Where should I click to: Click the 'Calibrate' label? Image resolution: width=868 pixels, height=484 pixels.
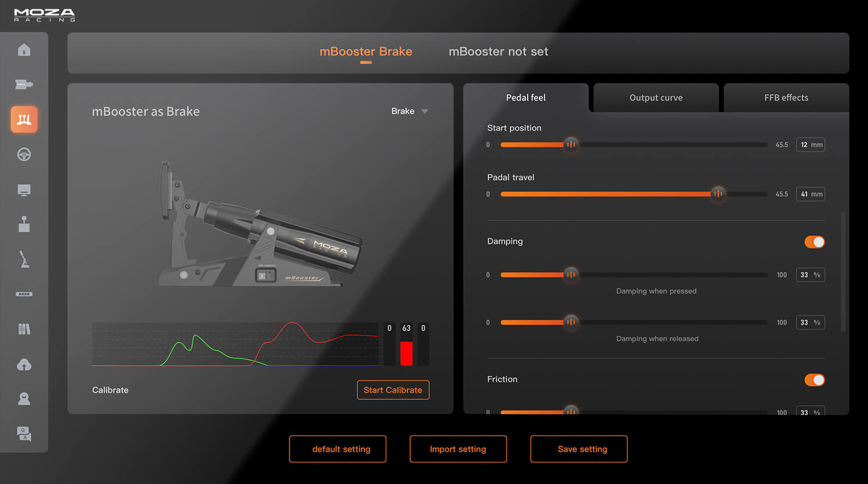point(110,390)
